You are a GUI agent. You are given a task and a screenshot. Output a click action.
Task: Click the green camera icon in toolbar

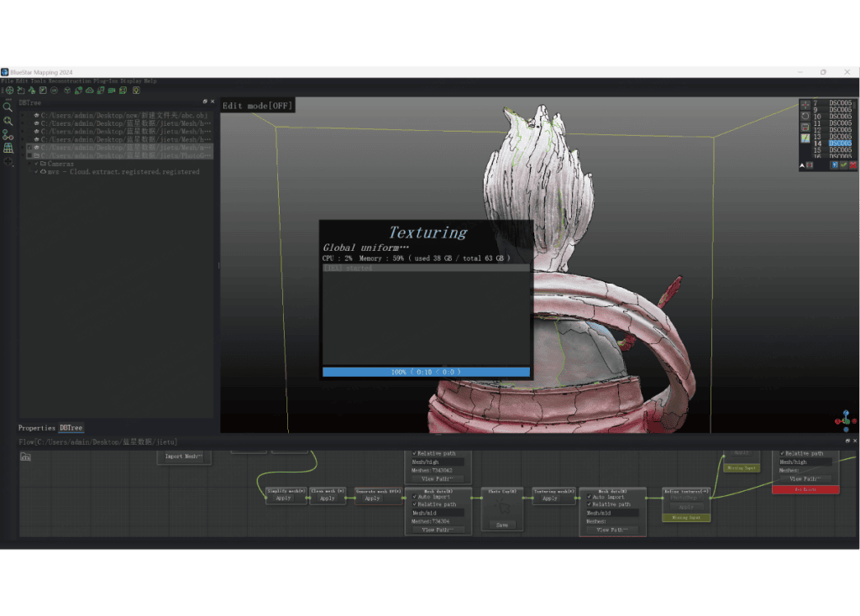pos(112,91)
